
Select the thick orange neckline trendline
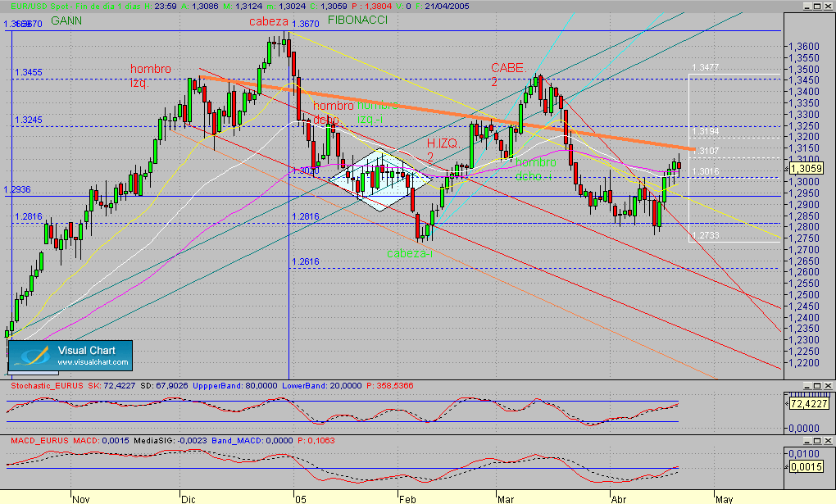tap(448, 114)
